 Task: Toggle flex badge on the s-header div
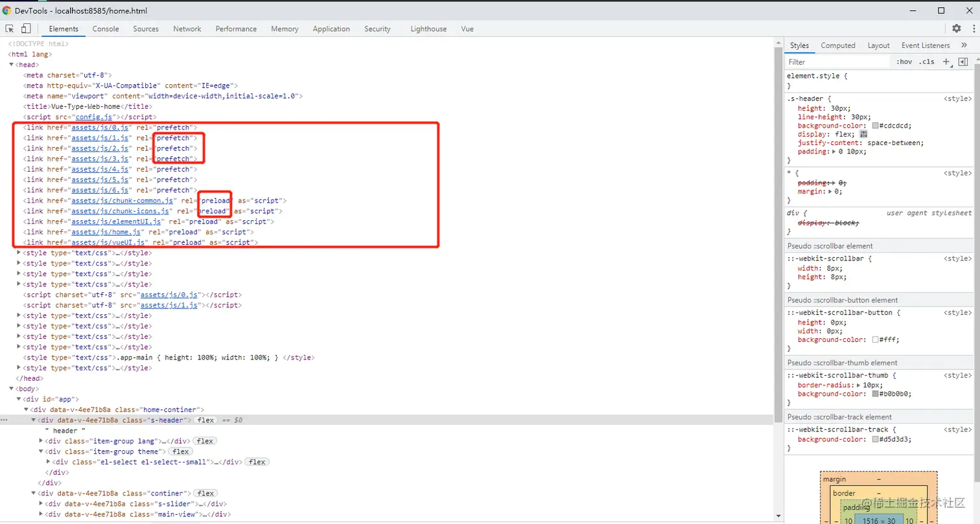pyautogui.click(x=206, y=420)
